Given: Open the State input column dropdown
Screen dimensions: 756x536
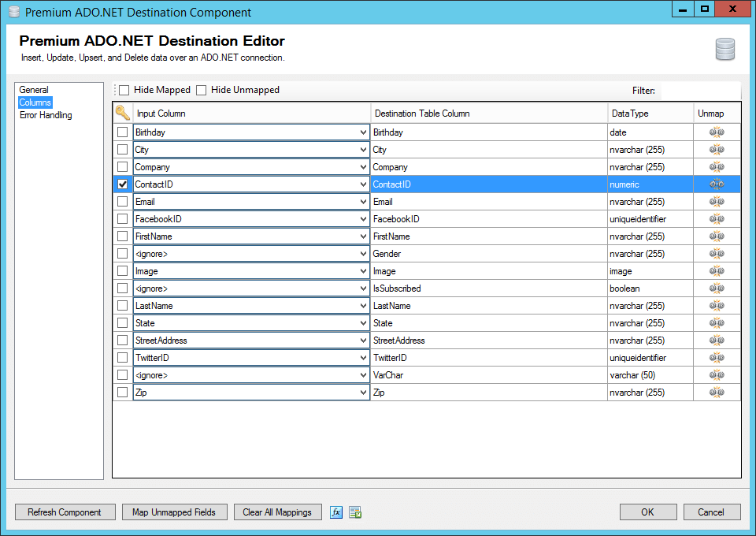Looking at the screenshot, I should point(363,323).
